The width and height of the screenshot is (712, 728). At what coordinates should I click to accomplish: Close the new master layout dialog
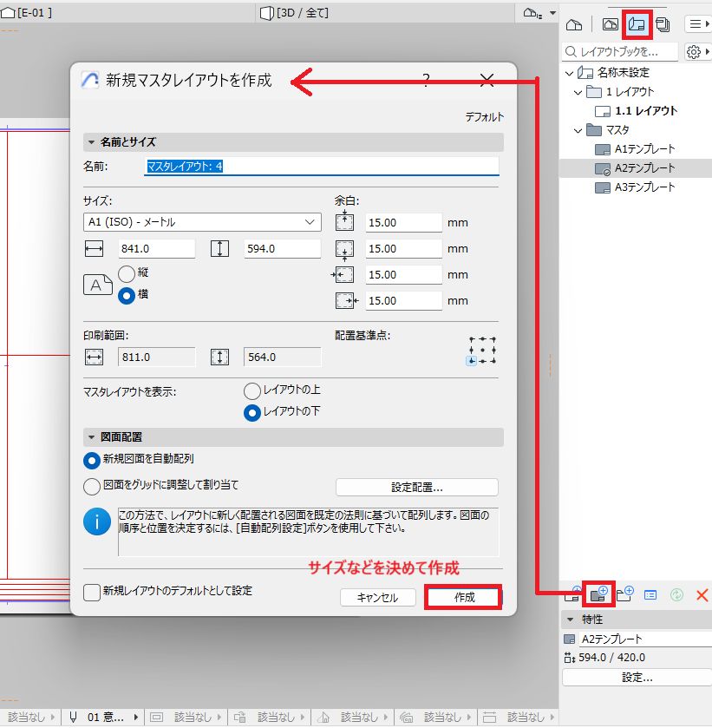[x=487, y=81]
